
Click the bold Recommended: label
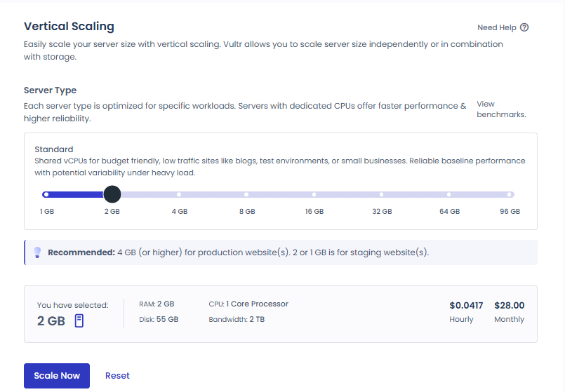(x=81, y=252)
